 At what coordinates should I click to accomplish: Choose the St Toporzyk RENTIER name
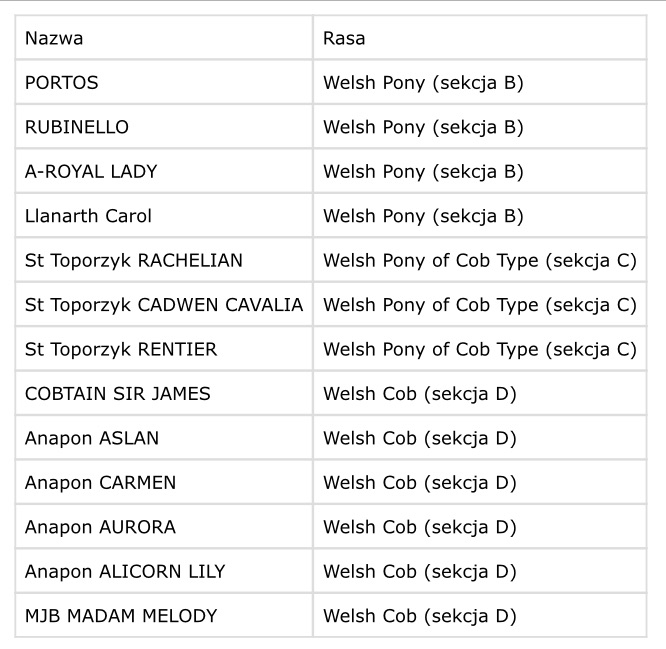pyautogui.click(x=121, y=349)
